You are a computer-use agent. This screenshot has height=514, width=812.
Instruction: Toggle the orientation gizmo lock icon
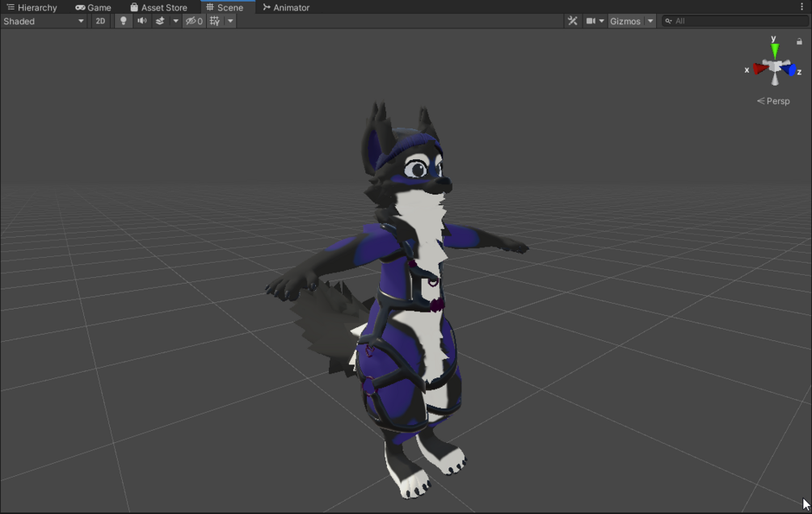799,41
